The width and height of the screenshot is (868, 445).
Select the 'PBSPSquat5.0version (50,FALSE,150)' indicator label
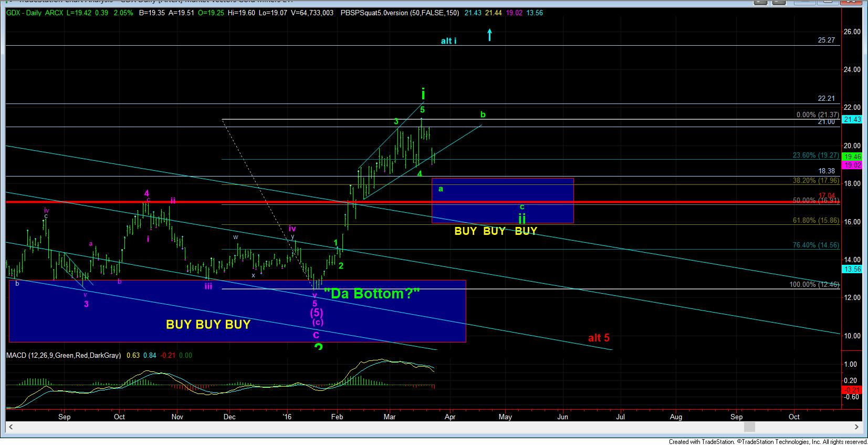[x=400, y=13]
